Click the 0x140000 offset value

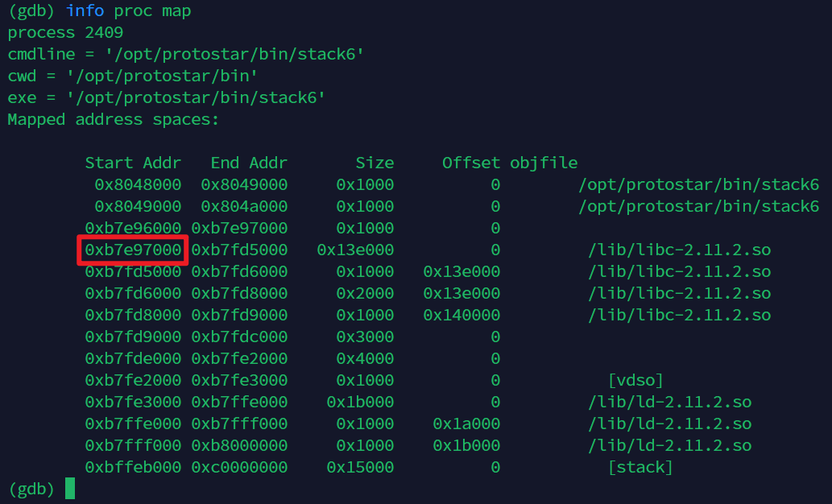click(462, 315)
